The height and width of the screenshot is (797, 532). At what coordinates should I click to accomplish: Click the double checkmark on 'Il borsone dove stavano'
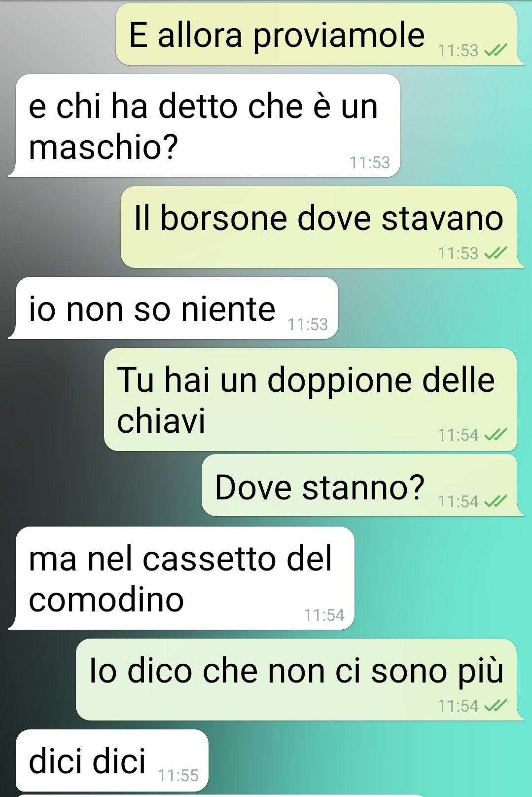pos(496,253)
